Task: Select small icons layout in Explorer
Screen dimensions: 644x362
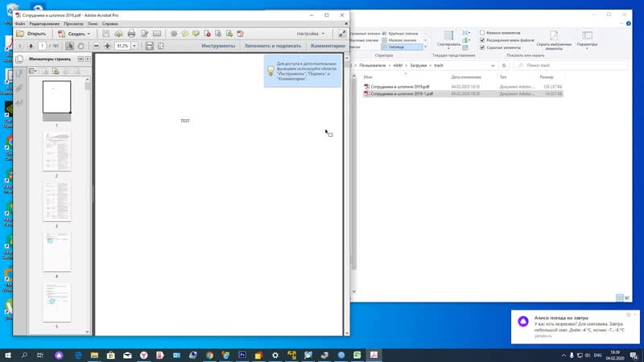Action: click(399, 40)
